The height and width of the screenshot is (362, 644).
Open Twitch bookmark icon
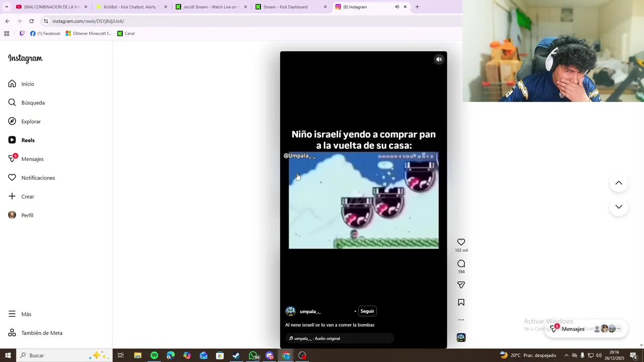pyautogui.click(x=22, y=34)
